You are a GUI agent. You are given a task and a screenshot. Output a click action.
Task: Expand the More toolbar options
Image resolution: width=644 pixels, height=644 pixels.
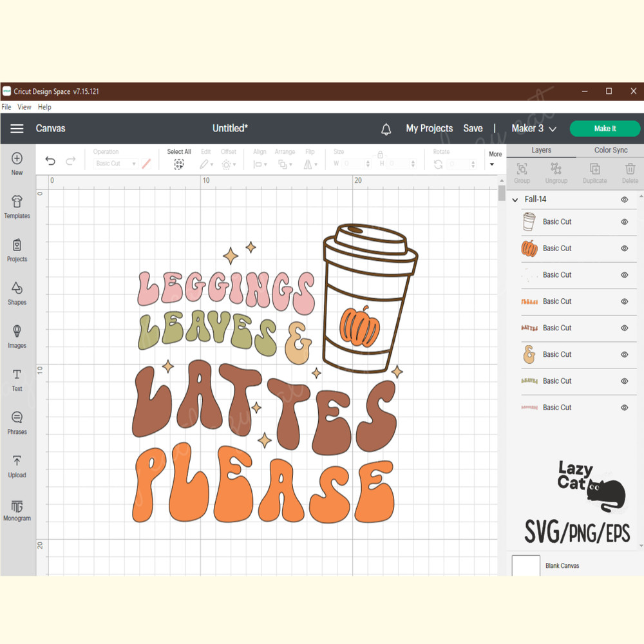495,158
